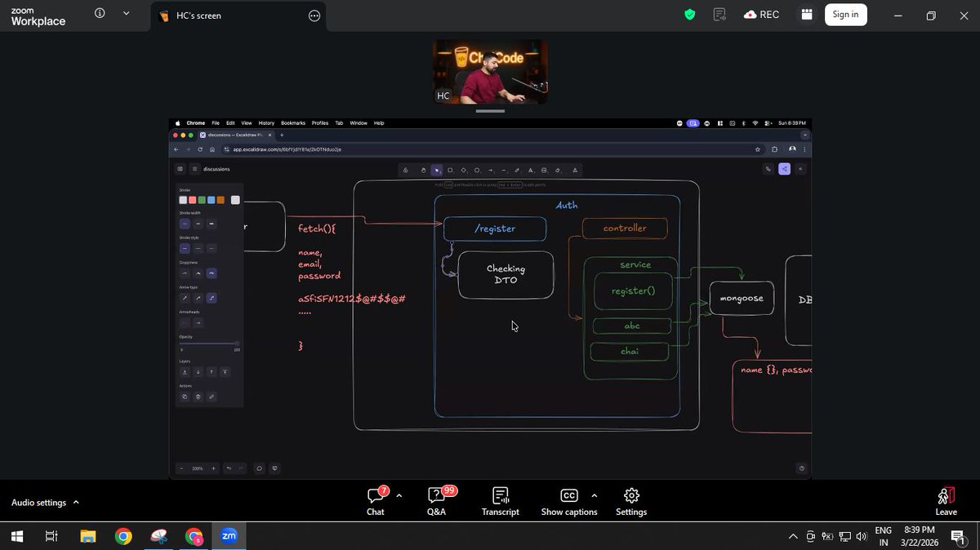The width and height of the screenshot is (980, 550).
Task: Select the Arrow tool in Excalidraw toolbar
Action: coord(490,171)
